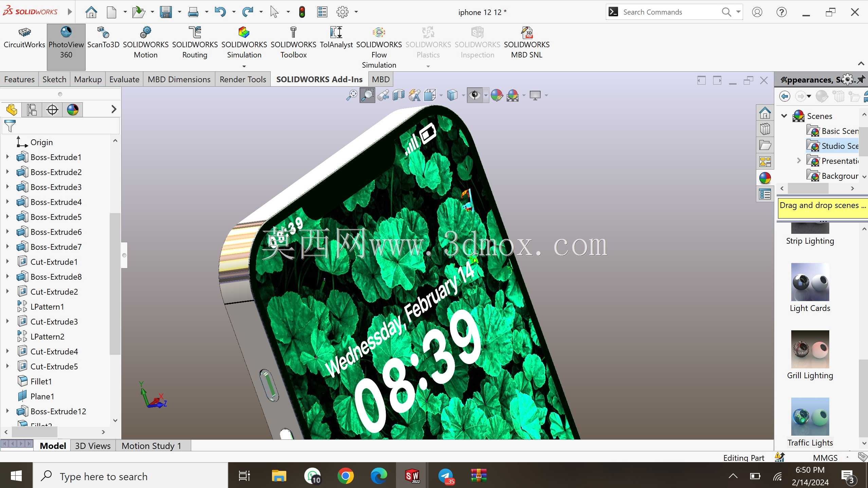The height and width of the screenshot is (488, 868).
Task: Enable SOLIDWORKS Toolbox add-in
Action: click(x=293, y=43)
